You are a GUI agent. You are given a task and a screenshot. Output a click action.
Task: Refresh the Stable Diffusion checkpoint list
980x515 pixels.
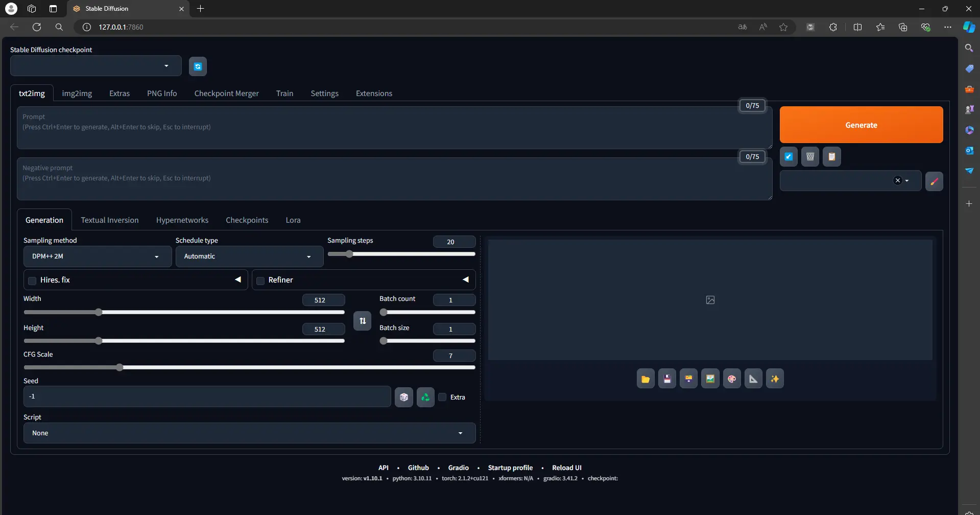click(x=198, y=66)
